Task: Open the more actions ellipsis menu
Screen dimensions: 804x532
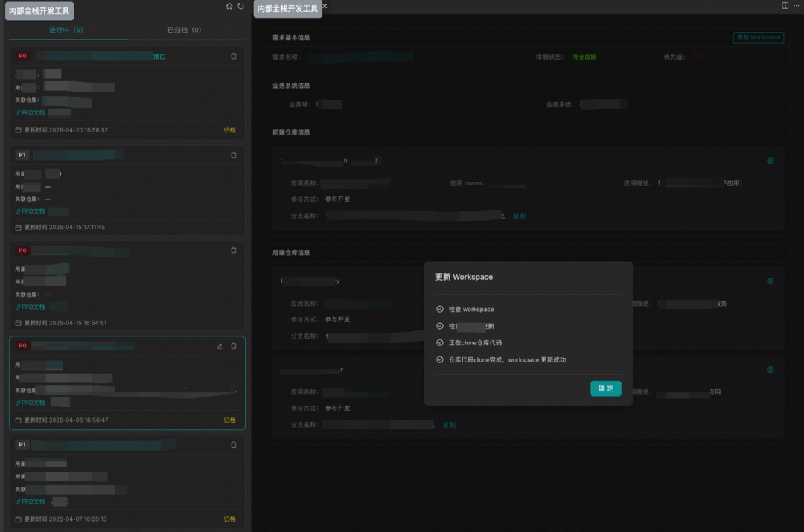Action: [797, 5]
